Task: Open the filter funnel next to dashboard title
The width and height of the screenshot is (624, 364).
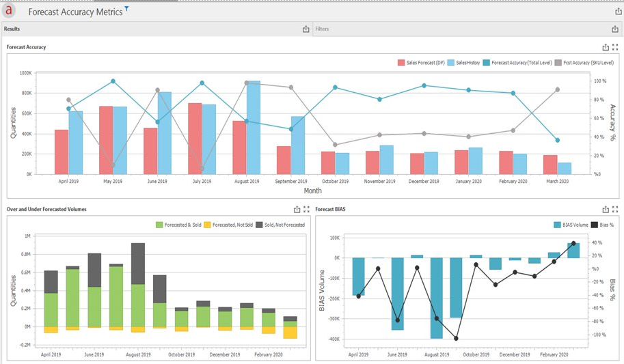Action: click(126, 8)
